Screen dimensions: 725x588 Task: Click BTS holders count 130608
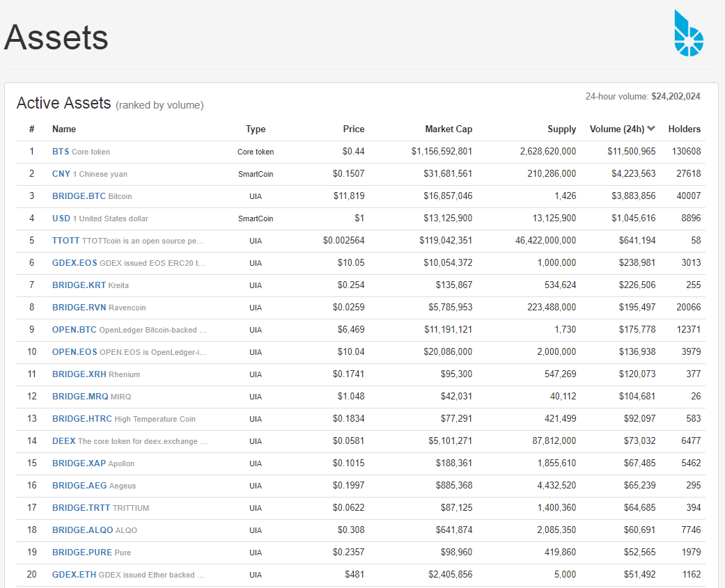pyautogui.click(x=686, y=152)
